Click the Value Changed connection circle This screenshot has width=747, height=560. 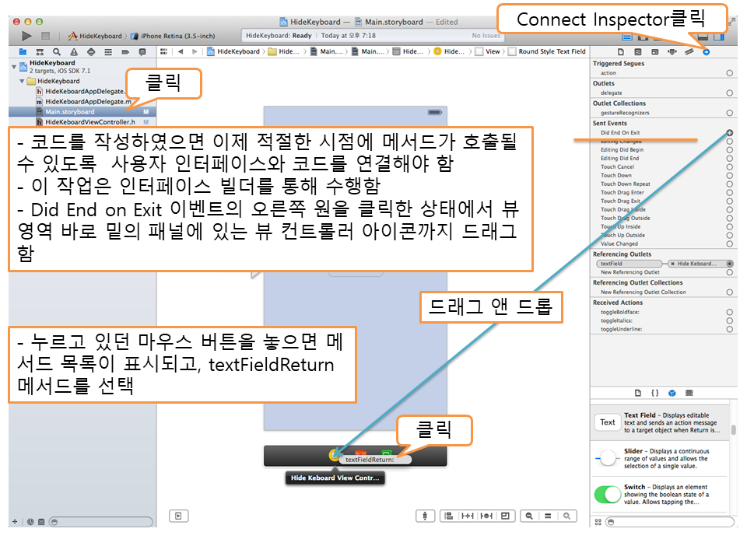729,243
